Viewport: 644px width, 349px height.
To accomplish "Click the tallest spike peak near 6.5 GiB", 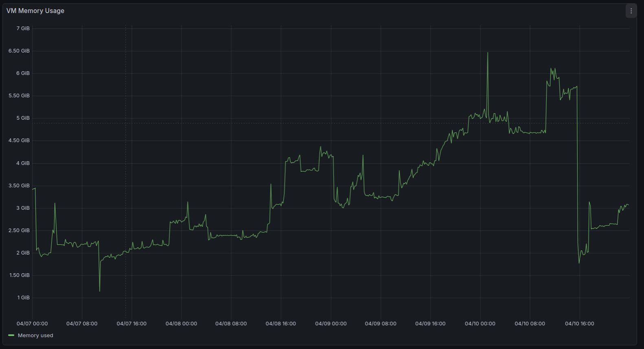I will [488, 53].
